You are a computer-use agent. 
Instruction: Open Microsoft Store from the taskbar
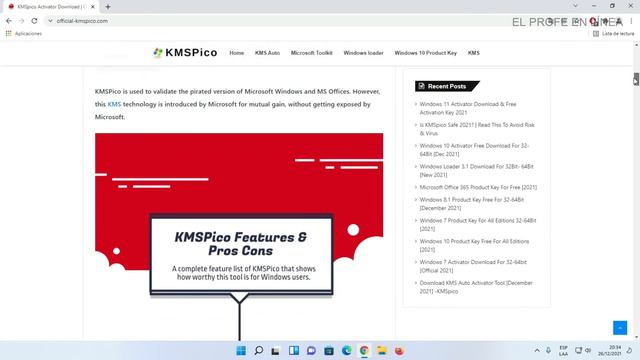[329, 351]
